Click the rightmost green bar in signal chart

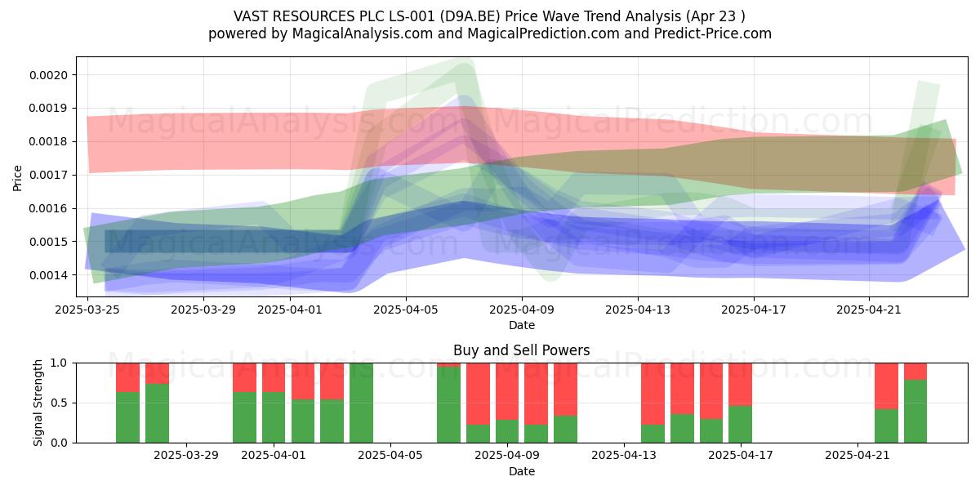tap(915, 411)
